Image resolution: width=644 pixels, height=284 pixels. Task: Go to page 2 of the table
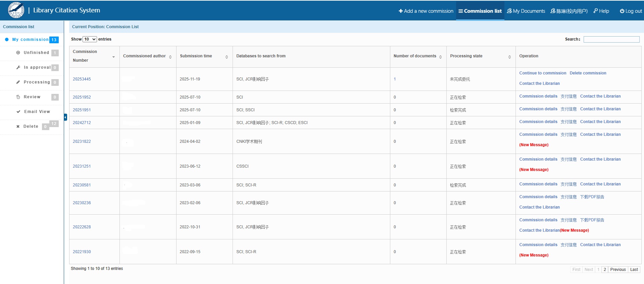(x=605, y=270)
